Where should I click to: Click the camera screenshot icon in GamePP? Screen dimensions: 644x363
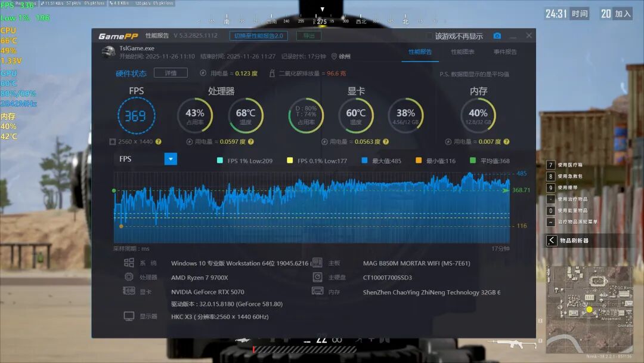[x=497, y=36]
